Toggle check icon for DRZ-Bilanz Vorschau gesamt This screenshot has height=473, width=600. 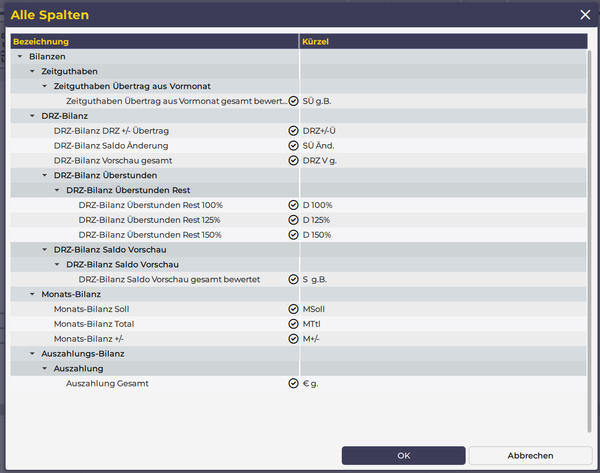(294, 161)
